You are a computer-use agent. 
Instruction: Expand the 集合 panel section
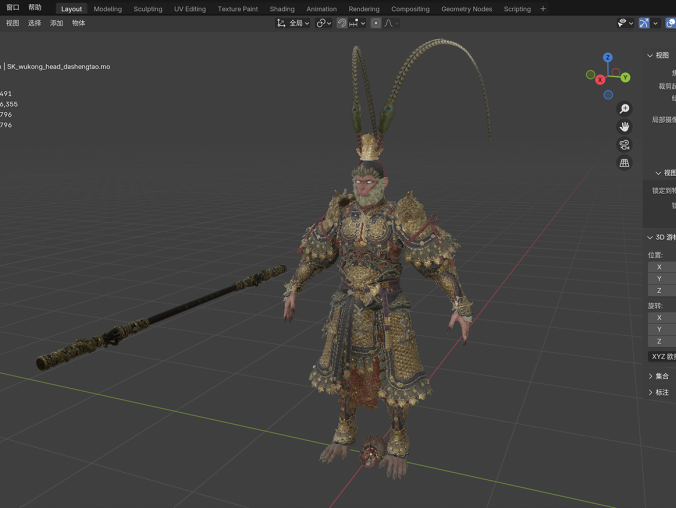(x=661, y=376)
